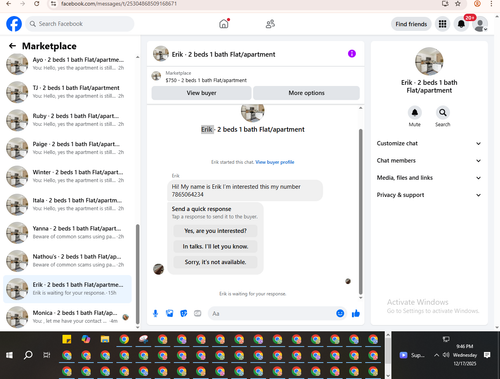Select Erik's conversation in the list
This screenshot has height=379, width=500.
click(67, 289)
